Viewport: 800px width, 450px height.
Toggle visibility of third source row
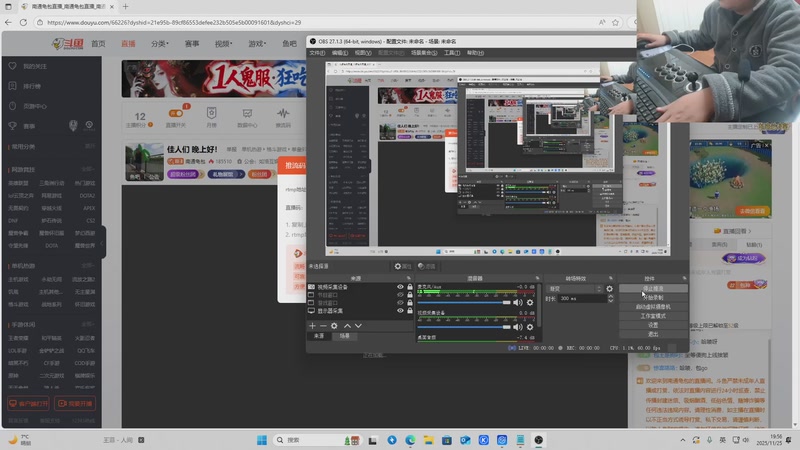(x=401, y=303)
